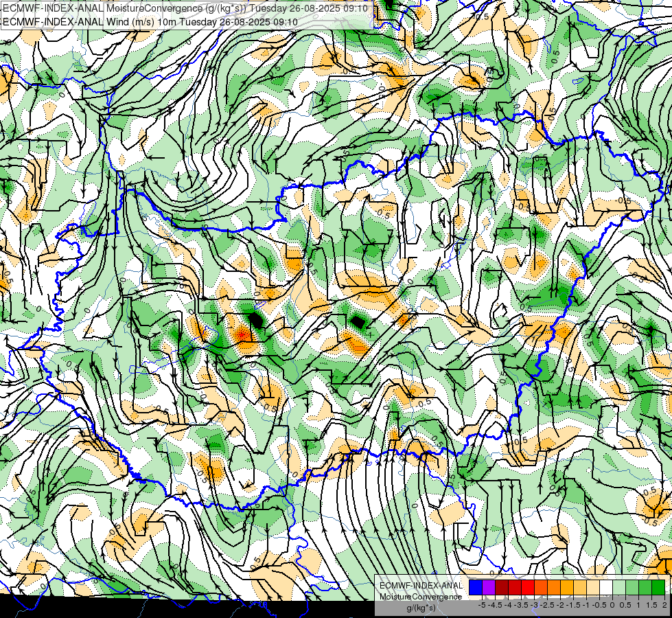Click the MoistureConvergence title line at top
This screenshot has height=618, width=672.
tap(185, 8)
